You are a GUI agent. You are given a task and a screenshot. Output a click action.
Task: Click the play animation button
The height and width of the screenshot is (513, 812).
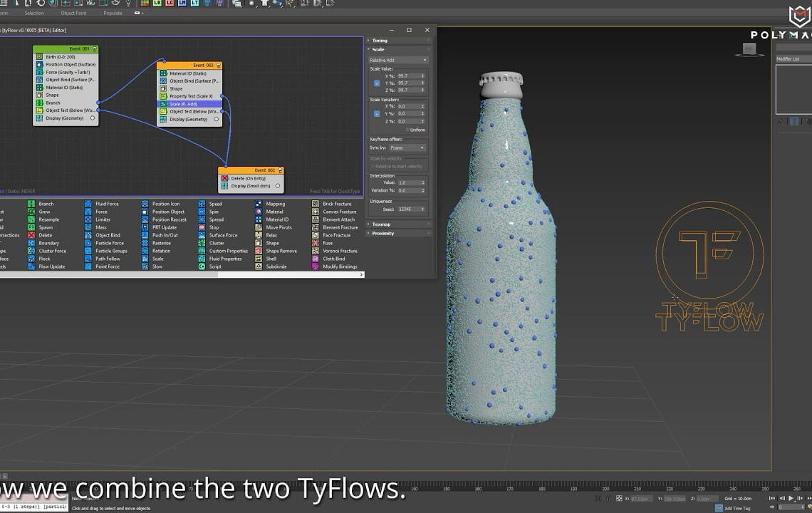coord(791,498)
